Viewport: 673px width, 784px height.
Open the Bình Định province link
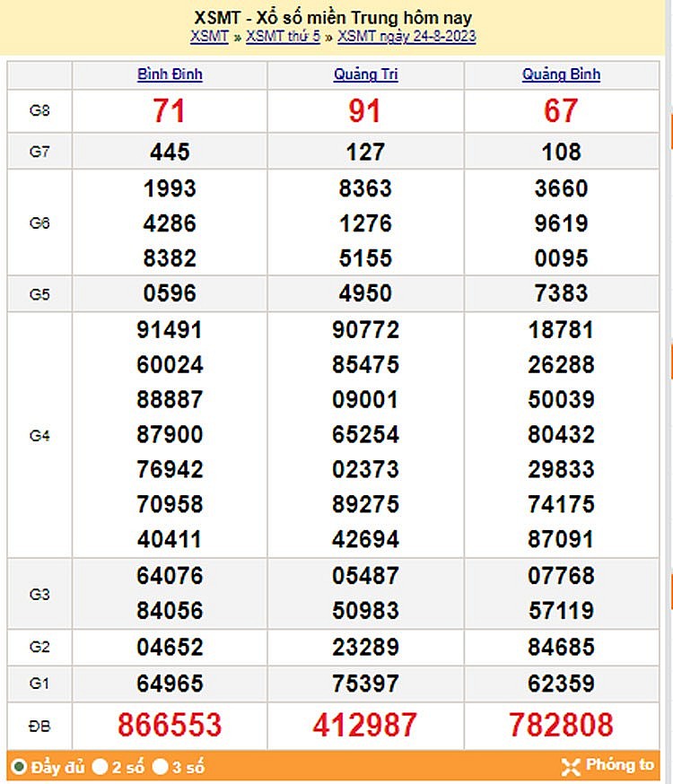[170, 74]
